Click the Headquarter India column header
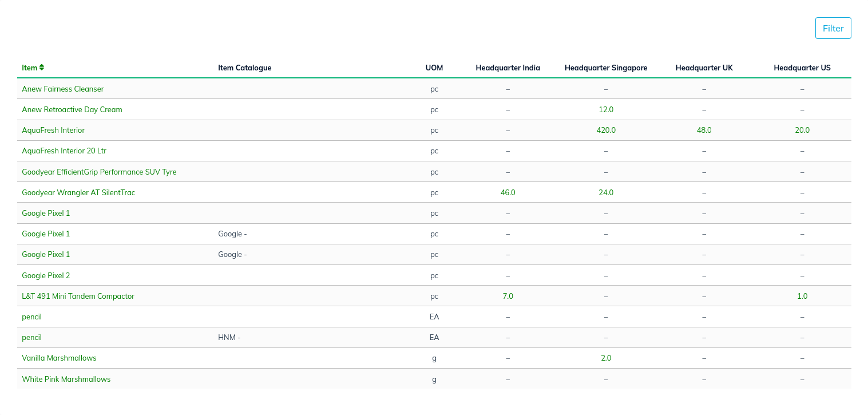This screenshot has width=868, height=415. click(508, 68)
